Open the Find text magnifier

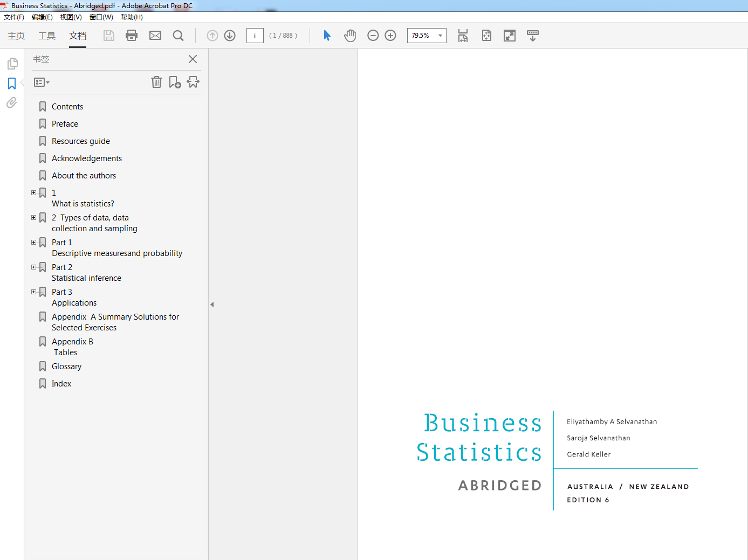pyautogui.click(x=178, y=36)
